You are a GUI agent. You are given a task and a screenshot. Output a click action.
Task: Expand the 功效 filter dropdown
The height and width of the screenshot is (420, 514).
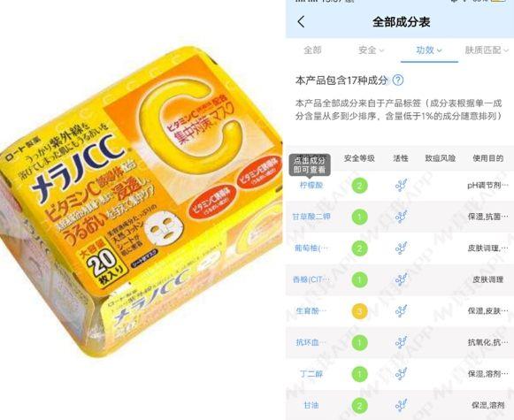429,50
